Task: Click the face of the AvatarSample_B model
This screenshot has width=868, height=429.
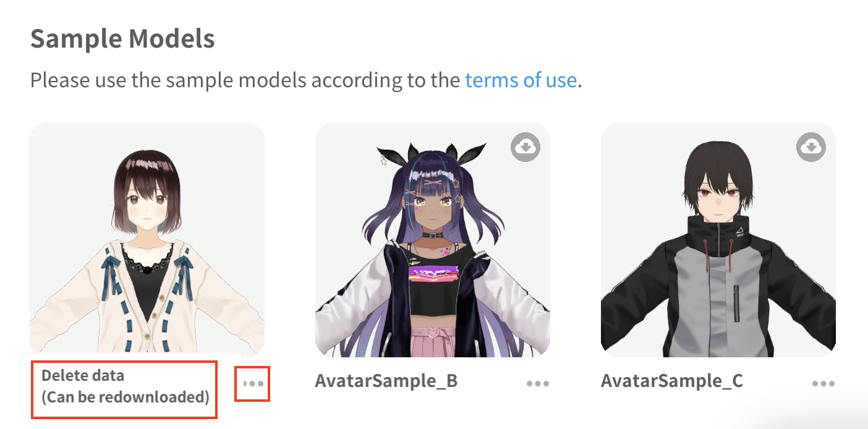Action: [x=432, y=207]
